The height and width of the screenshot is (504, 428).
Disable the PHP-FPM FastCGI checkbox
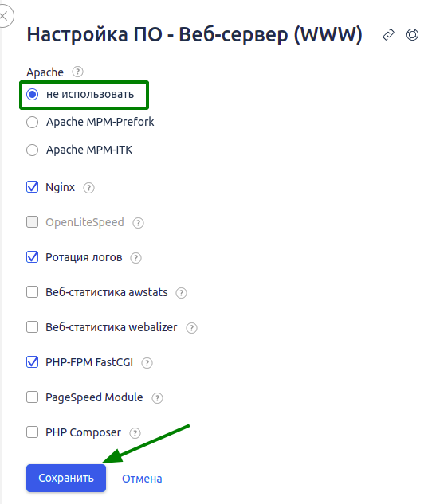click(32, 362)
